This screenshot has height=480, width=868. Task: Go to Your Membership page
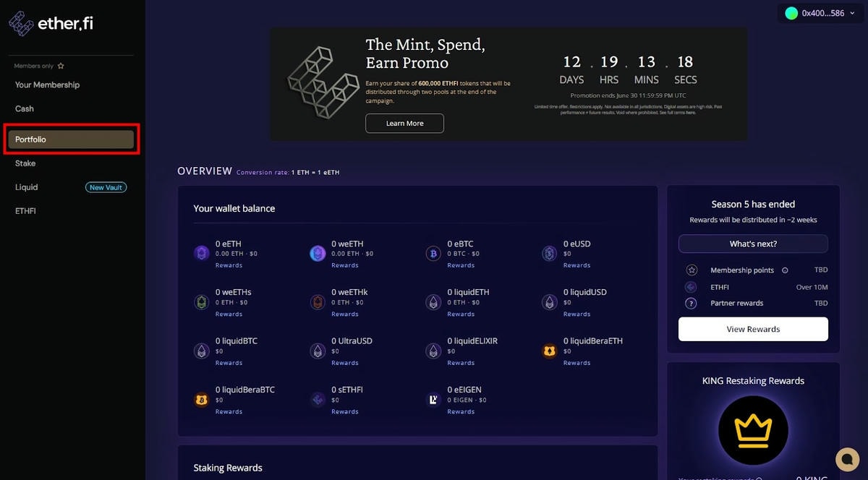(47, 85)
